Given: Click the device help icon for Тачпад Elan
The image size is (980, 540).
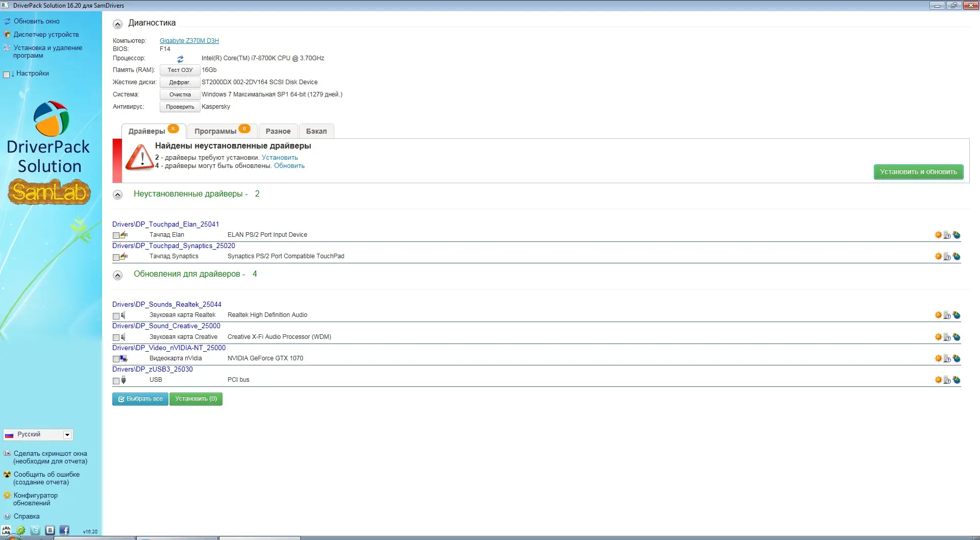Looking at the screenshot, I should [x=947, y=235].
